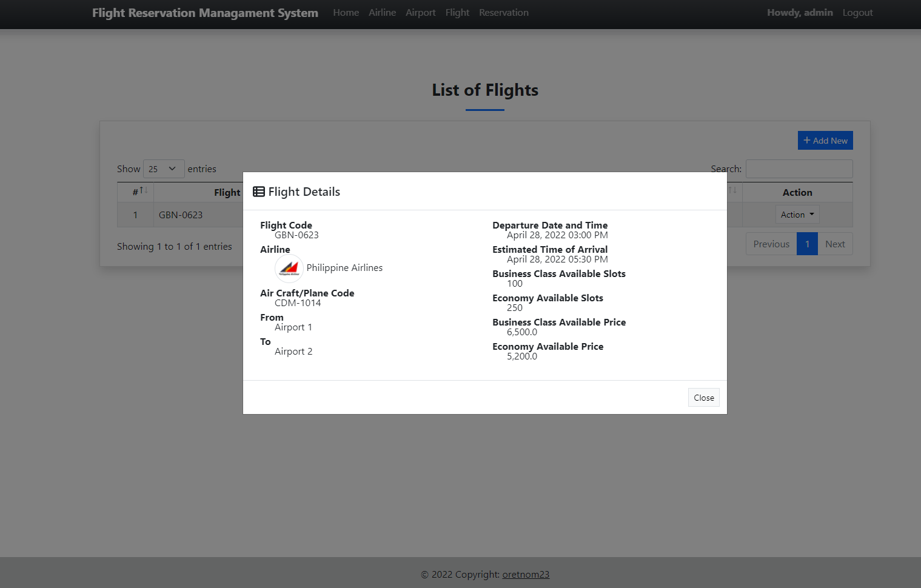
Task: Open the Flight navigation link
Action: tap(457, 13)
